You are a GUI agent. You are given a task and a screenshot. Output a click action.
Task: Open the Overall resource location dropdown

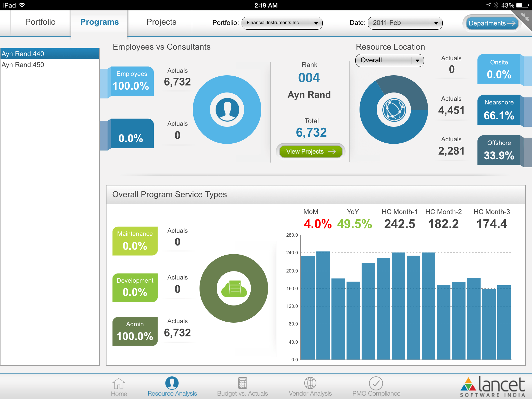pos(389,60)
